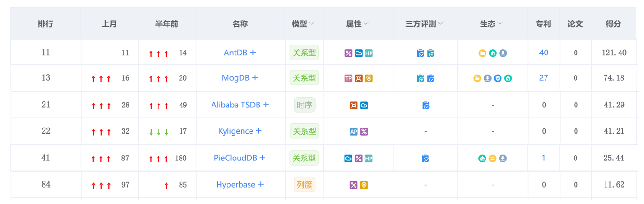
Task: Open the MogDB database link
Action: click(235, 78)
